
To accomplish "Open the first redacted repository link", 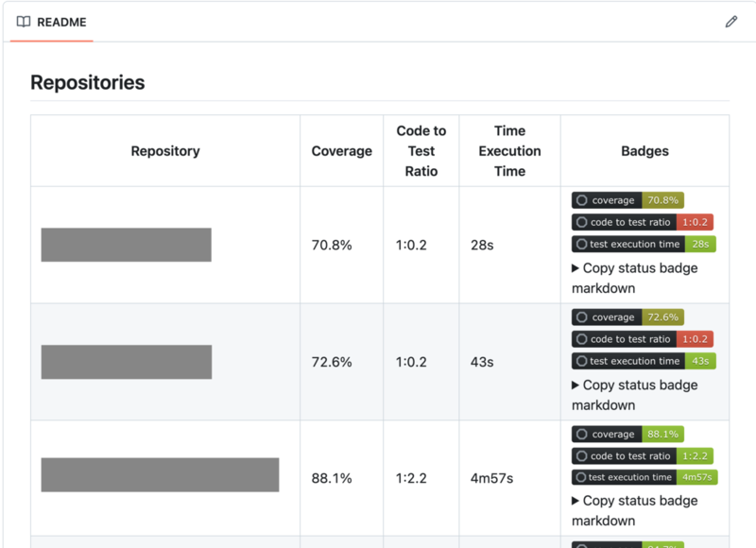I will (x=126, y=245).
